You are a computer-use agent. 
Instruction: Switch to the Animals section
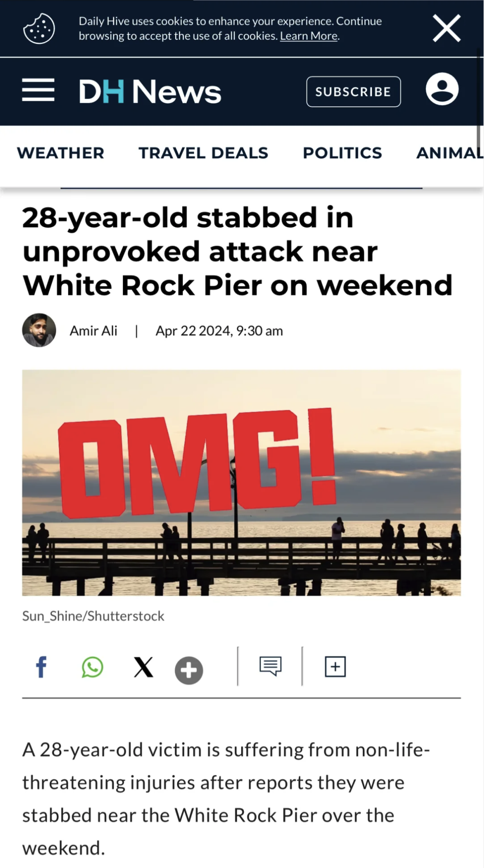coord(450,153)
